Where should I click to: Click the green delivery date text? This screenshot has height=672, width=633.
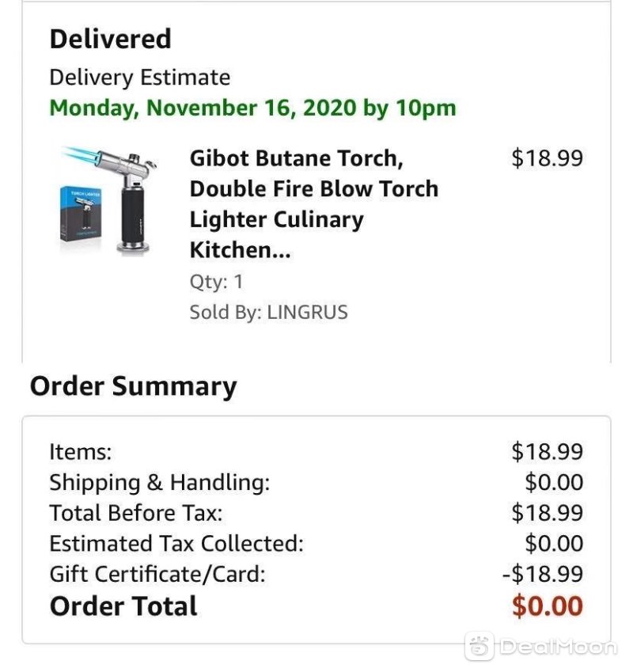252,108
